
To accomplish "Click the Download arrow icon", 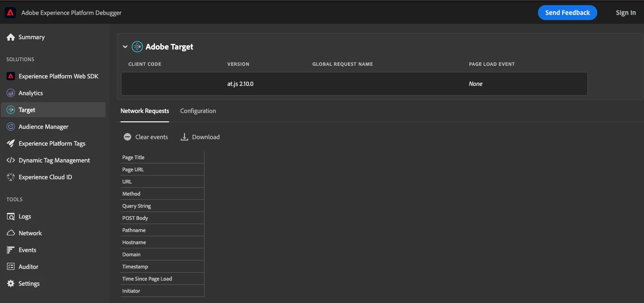I will (184, 137).
